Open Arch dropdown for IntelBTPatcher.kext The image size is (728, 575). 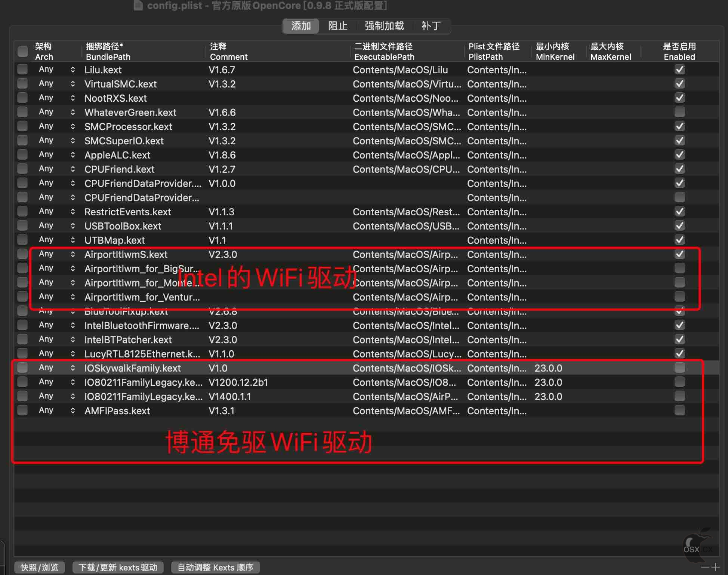point(73,339)
